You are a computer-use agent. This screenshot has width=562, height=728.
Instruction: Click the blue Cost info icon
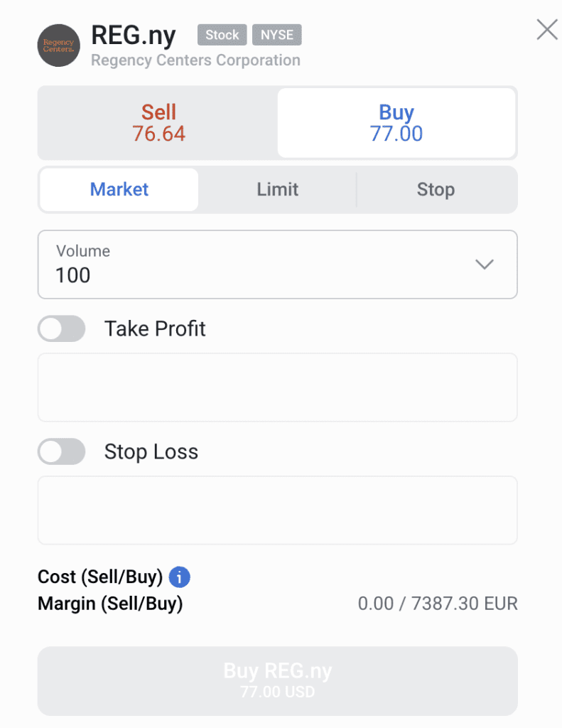click(x=179, y=577)
